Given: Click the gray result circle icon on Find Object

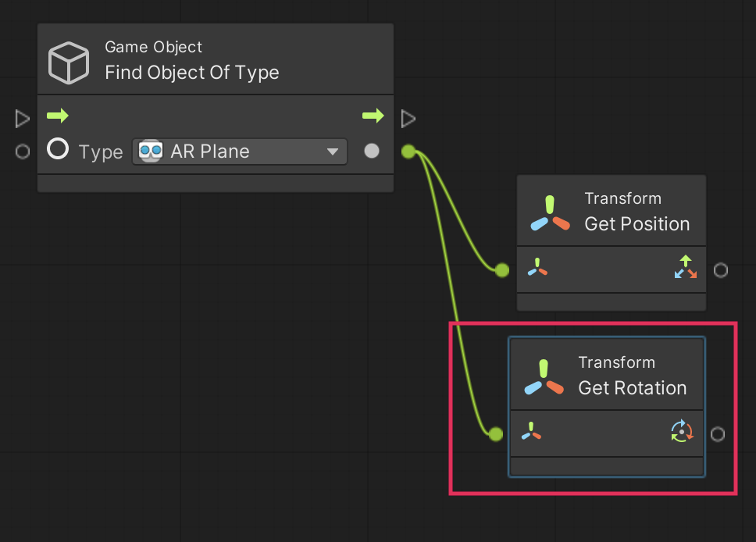Looking at the screenshot, I should click(372, 151).
